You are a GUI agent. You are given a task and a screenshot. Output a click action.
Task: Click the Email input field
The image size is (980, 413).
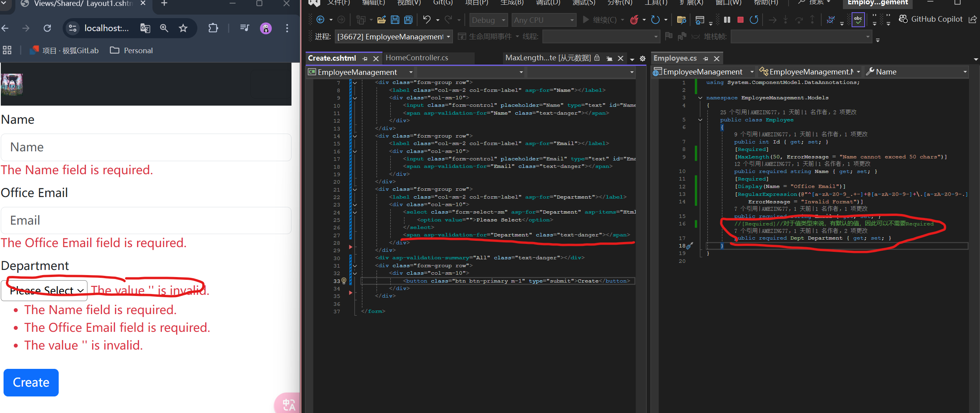[146, 220]
